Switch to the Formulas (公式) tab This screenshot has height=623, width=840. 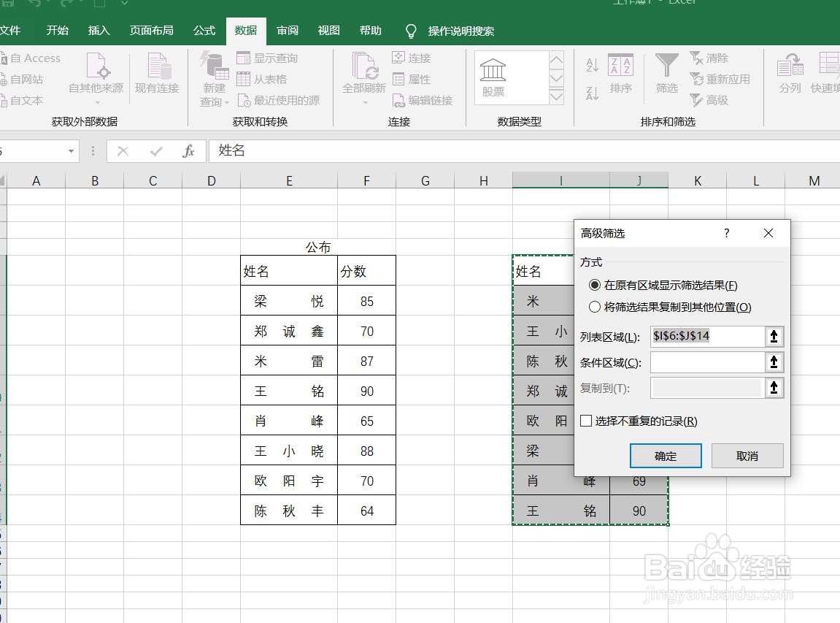pos(204,31)
